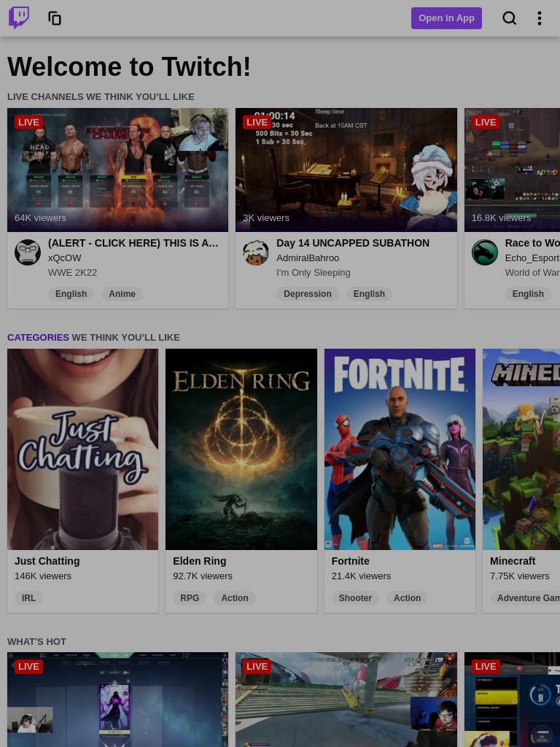The image size is (560, 747).
Task: Click the (ALERT - CLICK HERE) stream title
Action: (x=133, y=243)
